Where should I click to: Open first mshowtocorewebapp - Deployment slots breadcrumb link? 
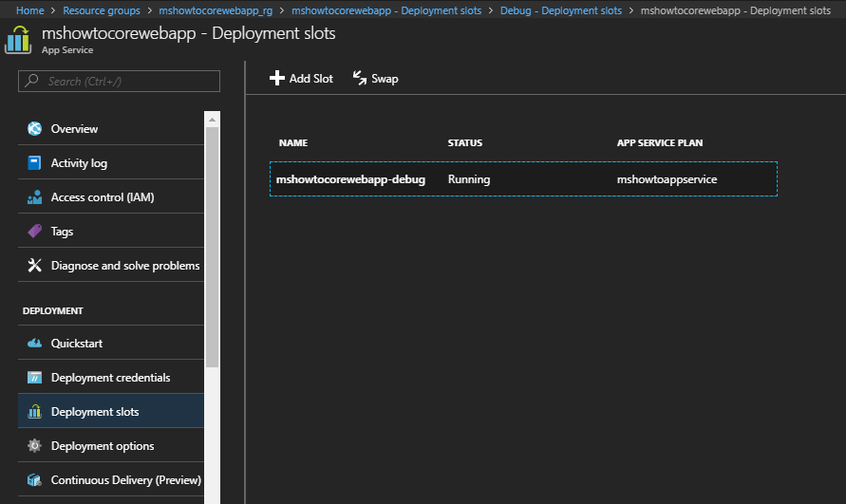coord(386,10)
